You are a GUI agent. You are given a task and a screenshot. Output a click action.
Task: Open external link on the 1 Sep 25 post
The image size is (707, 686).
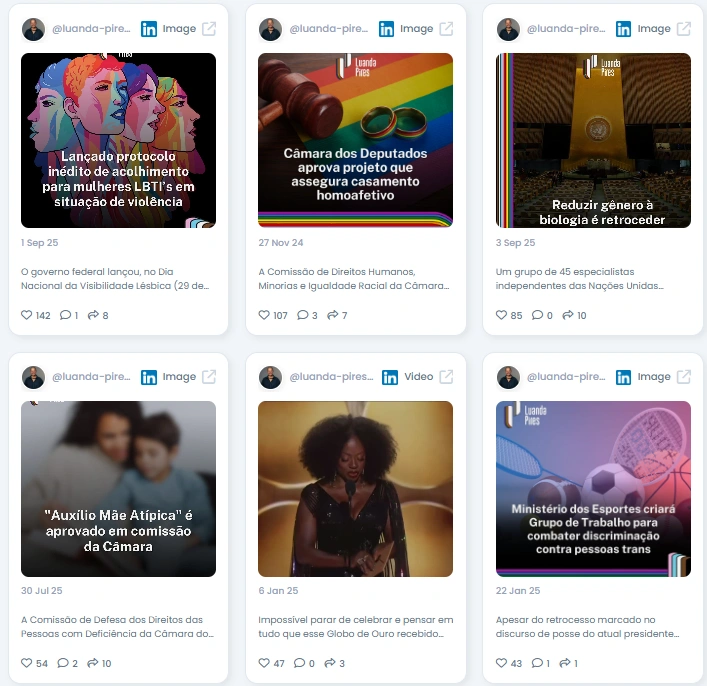coord(209,29)
